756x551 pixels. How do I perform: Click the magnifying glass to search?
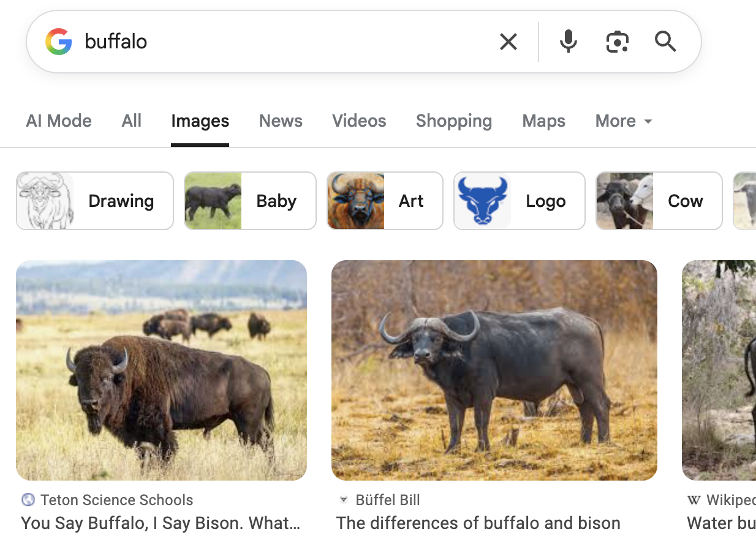(x=665, y=41)
